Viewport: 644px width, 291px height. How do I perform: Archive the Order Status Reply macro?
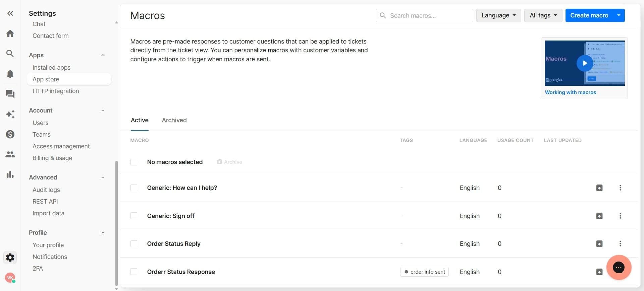click(x=599, y=244)
